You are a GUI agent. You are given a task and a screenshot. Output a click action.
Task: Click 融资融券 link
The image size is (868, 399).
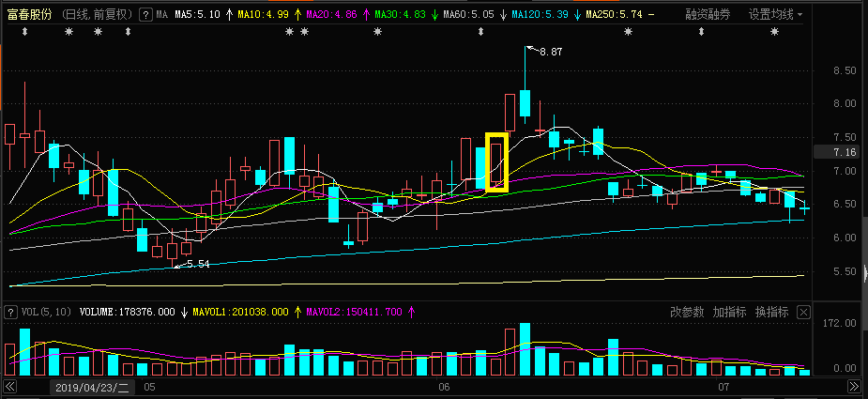[708, 15]
